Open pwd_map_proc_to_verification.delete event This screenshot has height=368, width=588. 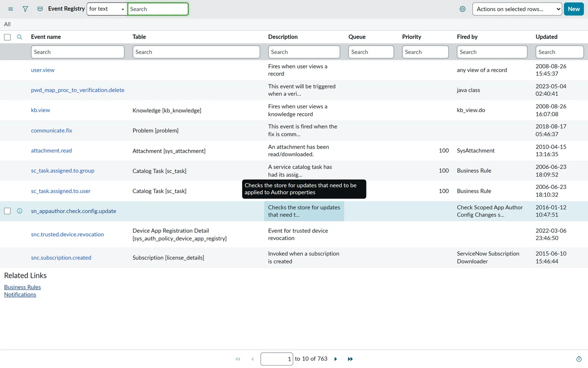point(77,90)
